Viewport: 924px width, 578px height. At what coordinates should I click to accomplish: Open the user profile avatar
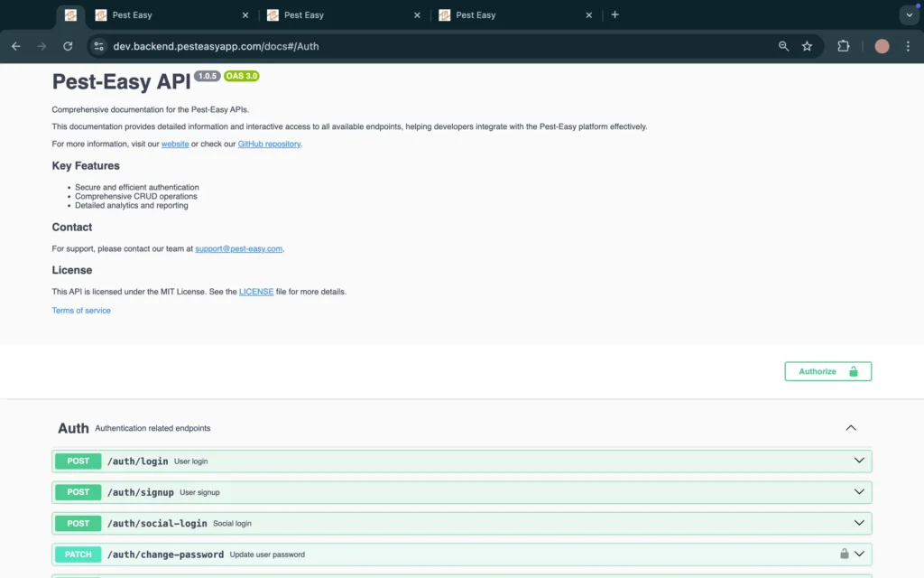tap(882, 46)
